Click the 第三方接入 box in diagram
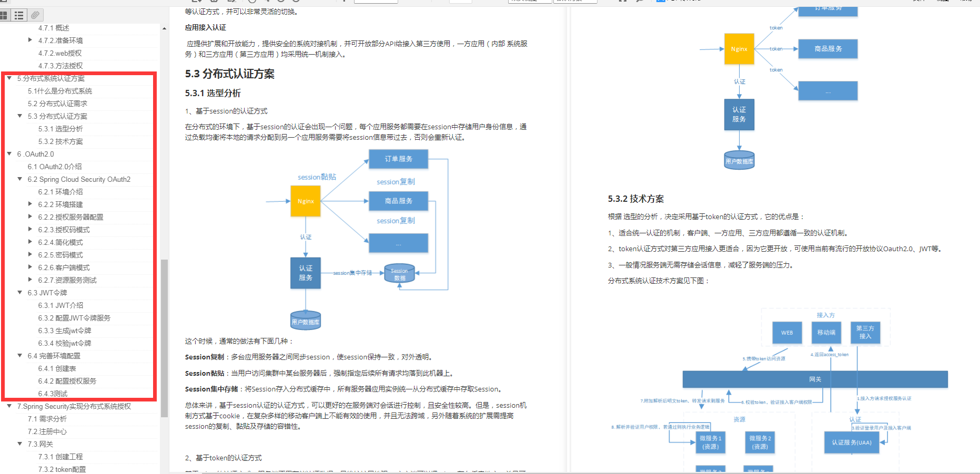 pyautogui.click(x=865, y=332)
